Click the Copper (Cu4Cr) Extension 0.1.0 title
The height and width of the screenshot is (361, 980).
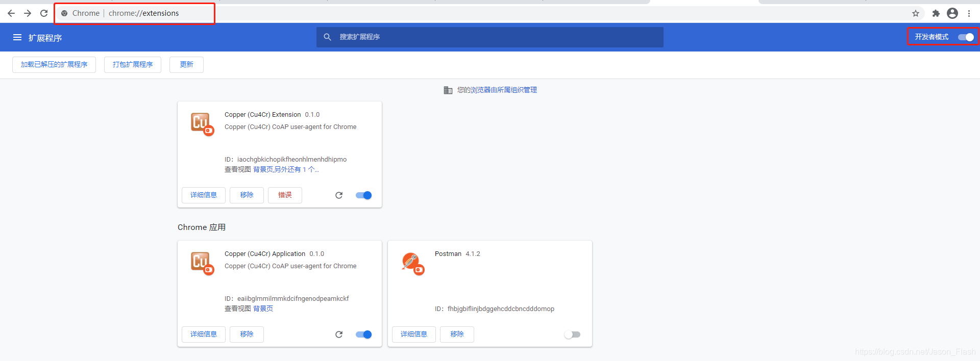[272, 115]
